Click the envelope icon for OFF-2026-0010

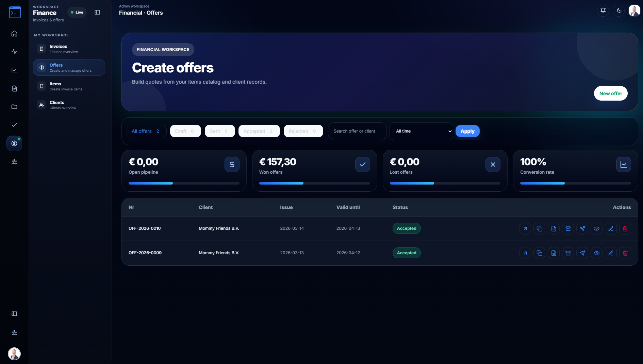point(568,229)
